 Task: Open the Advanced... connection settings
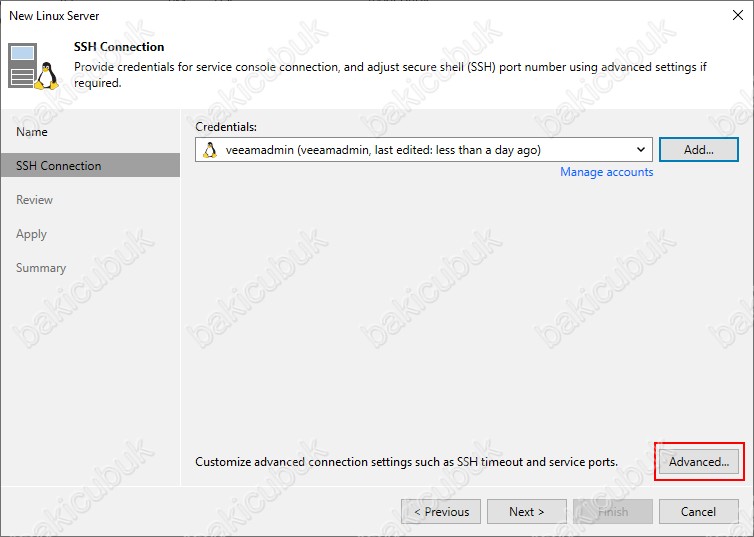[x=699, y=462]
